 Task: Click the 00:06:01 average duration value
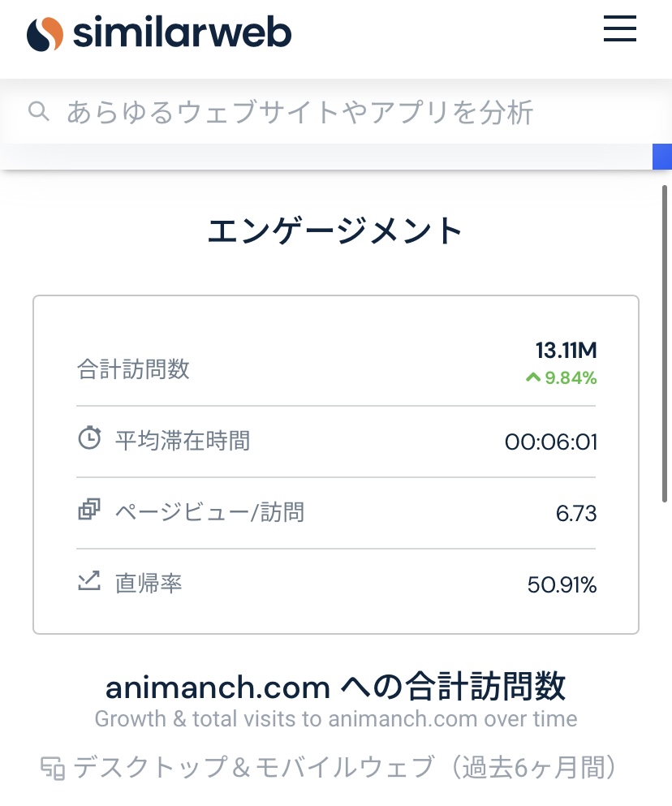pyautogui.click(x=550, y=442)
